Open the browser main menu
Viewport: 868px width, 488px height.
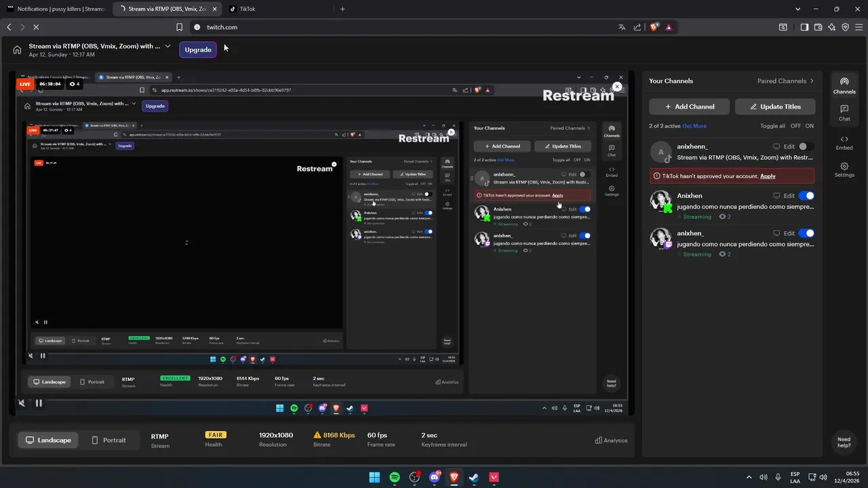859,27
